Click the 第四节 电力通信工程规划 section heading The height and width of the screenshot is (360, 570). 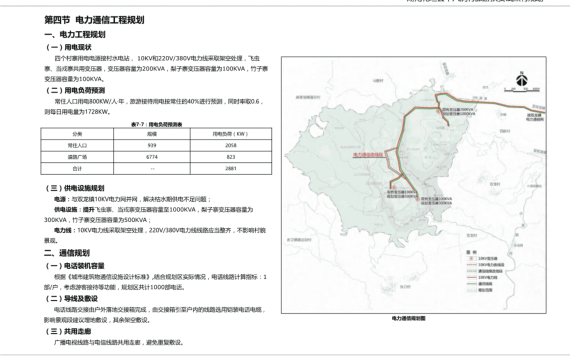click(x=94, y=20)
